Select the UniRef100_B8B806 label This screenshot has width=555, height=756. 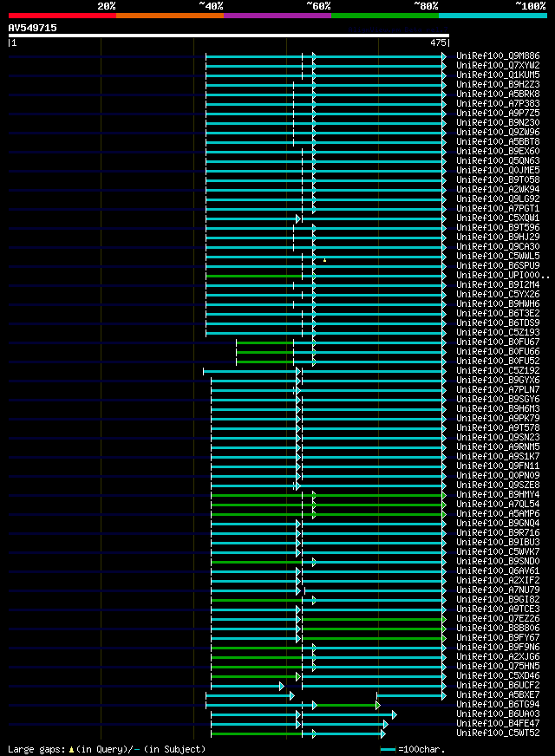498,629
